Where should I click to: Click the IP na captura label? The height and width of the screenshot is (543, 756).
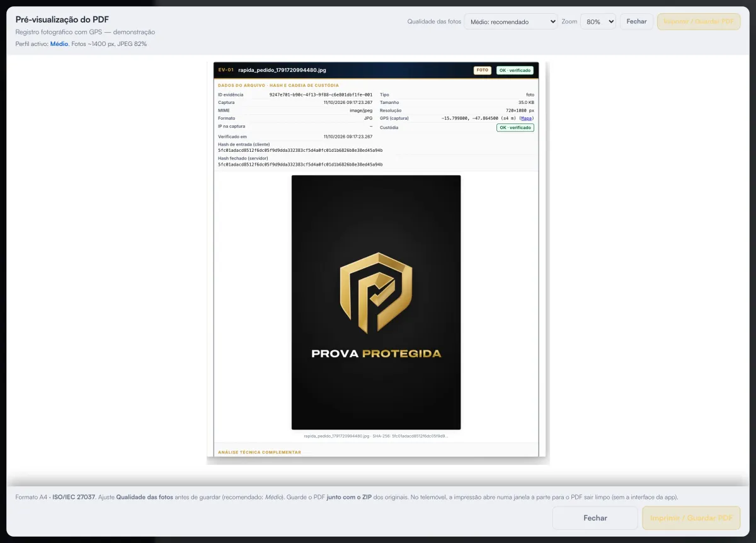click(232, 126)
